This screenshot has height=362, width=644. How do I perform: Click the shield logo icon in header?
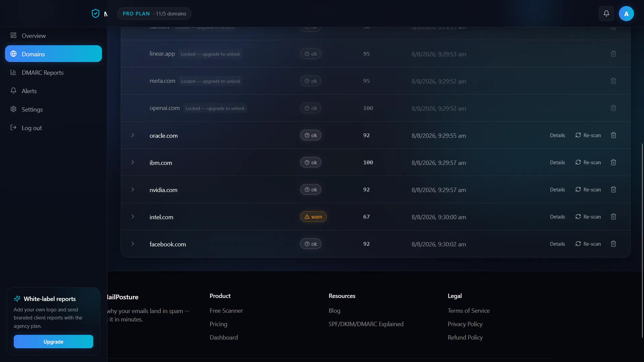(96, 13)
